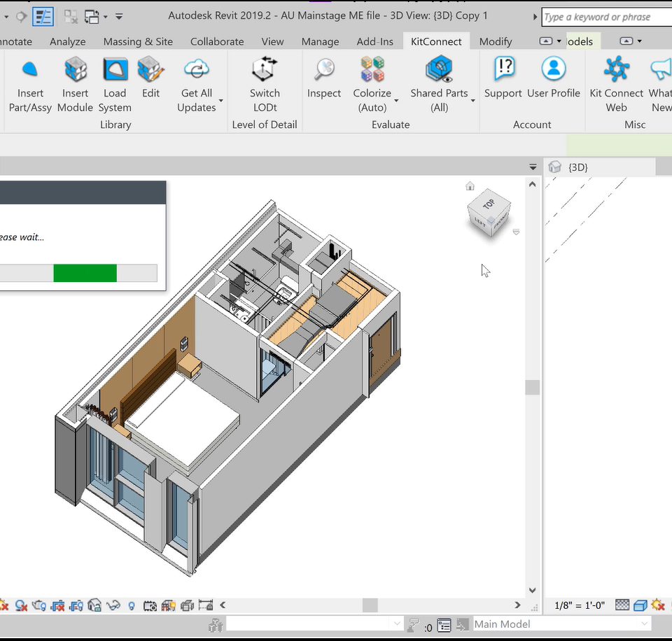Select the KitConnect ribbon tab
The image size is (672, 641).
(436, 41)
